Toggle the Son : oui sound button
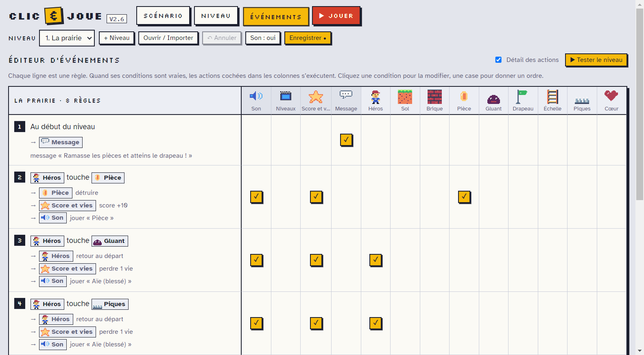The image size is (644, 355). click(263, 38)
